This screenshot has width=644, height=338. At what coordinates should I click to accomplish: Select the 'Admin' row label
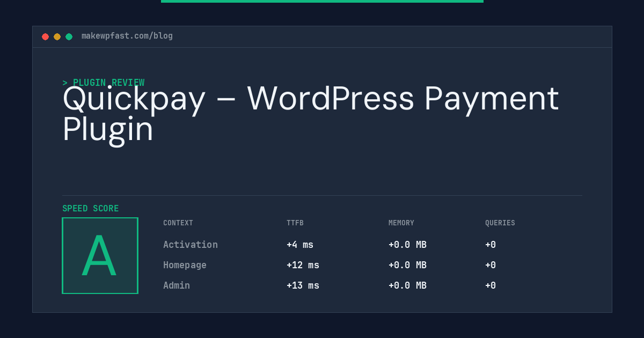coord(177,285)
